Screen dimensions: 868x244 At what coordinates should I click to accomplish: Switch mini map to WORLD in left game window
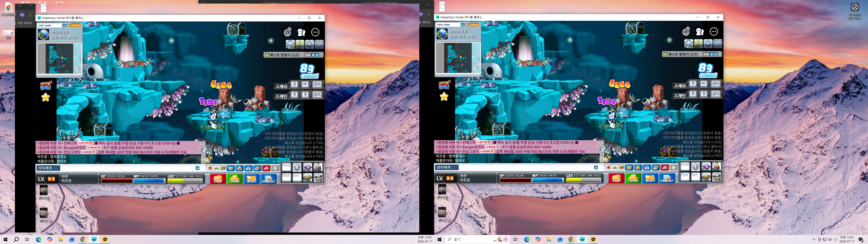[75, 25]
